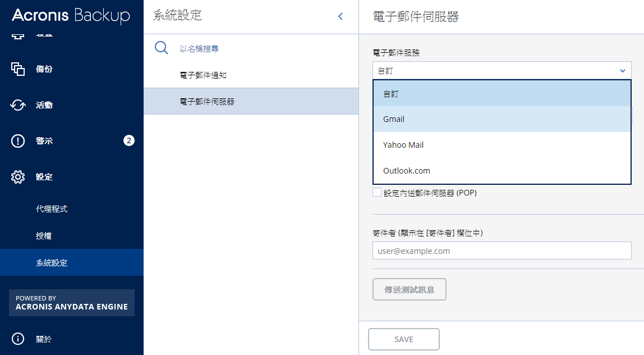Click the 傳送測試訊息 button
The image size is (644, 355).
(x=410, y=290)
